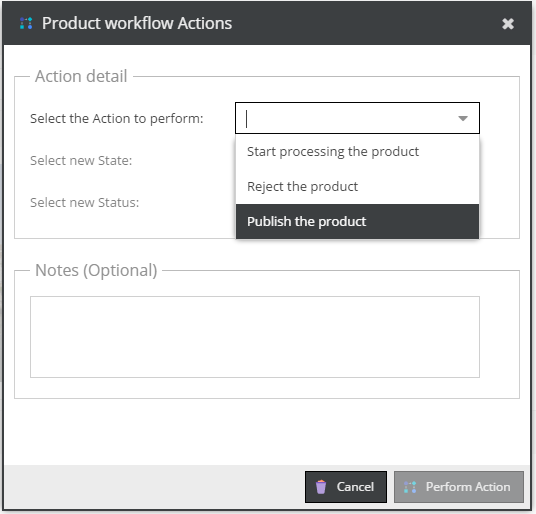Click the "Notes (Optional)" section heading

click(x=96, y=270)
